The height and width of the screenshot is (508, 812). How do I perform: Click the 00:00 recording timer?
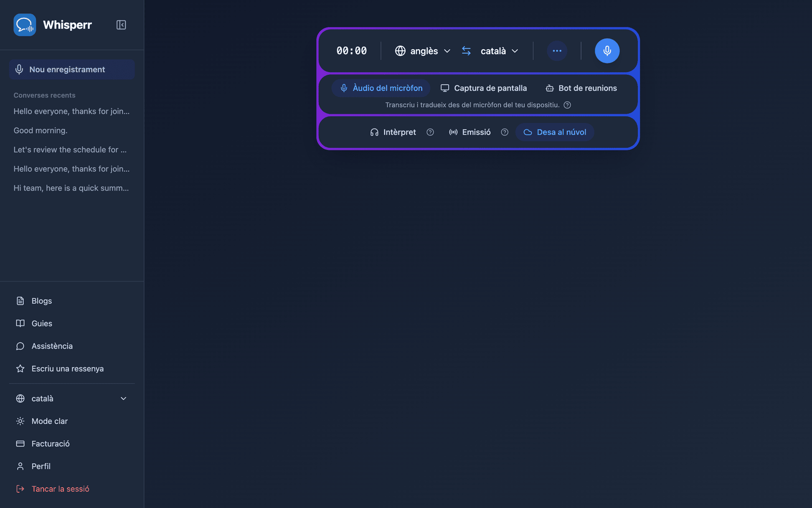352,51
